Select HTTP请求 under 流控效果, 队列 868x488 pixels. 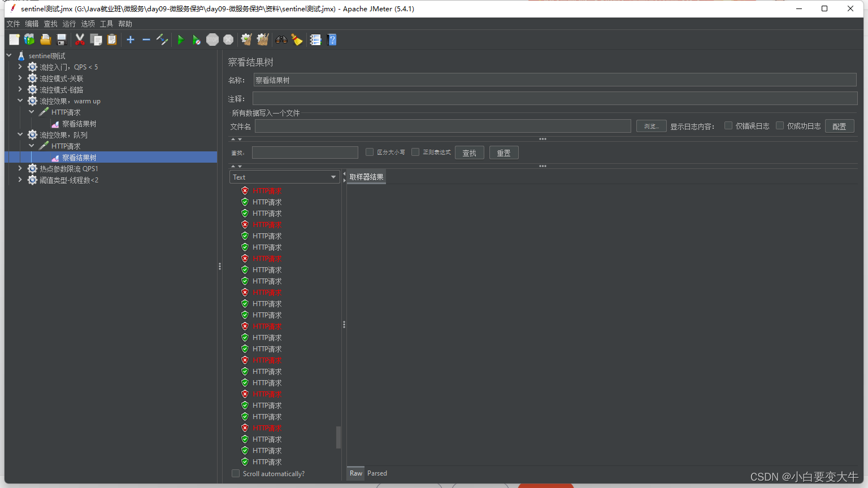pyautogui.click(x=66, y=146)
